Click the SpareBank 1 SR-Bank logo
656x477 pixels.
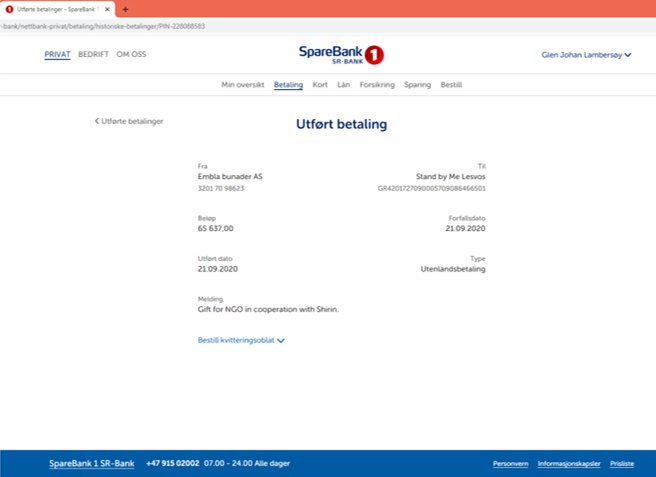(x=340, y=54)
